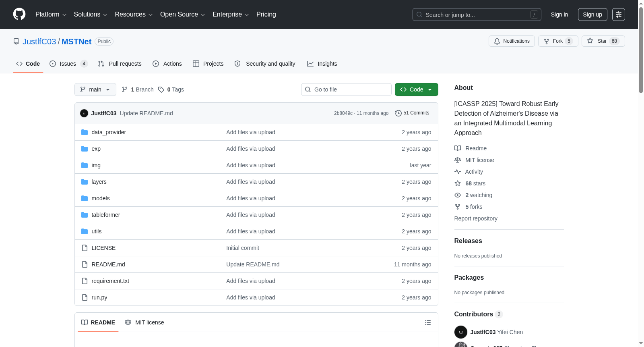Viewport: 644px width, 347px height.
Task: Open the Initial commit message for LICENSE
Action: 243,248
